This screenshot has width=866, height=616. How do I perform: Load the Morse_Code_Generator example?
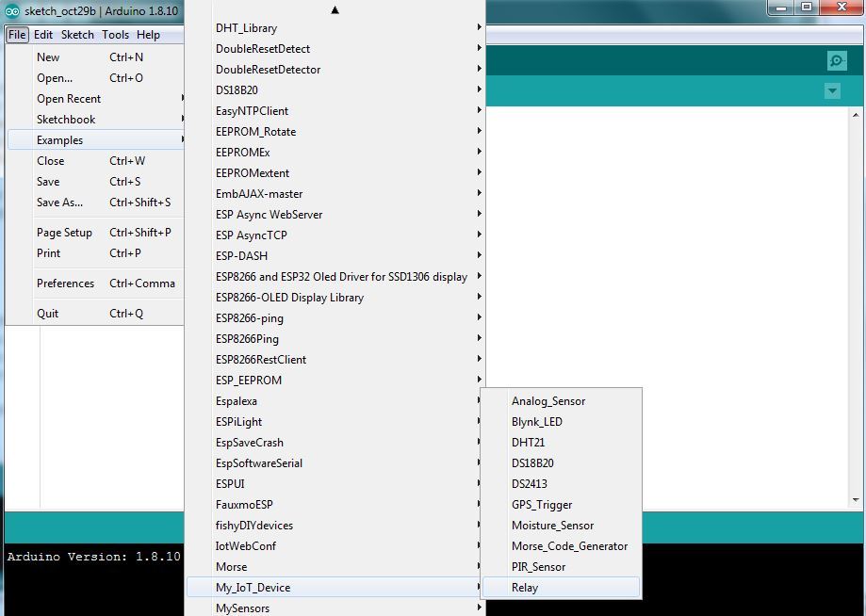[561, 546]
